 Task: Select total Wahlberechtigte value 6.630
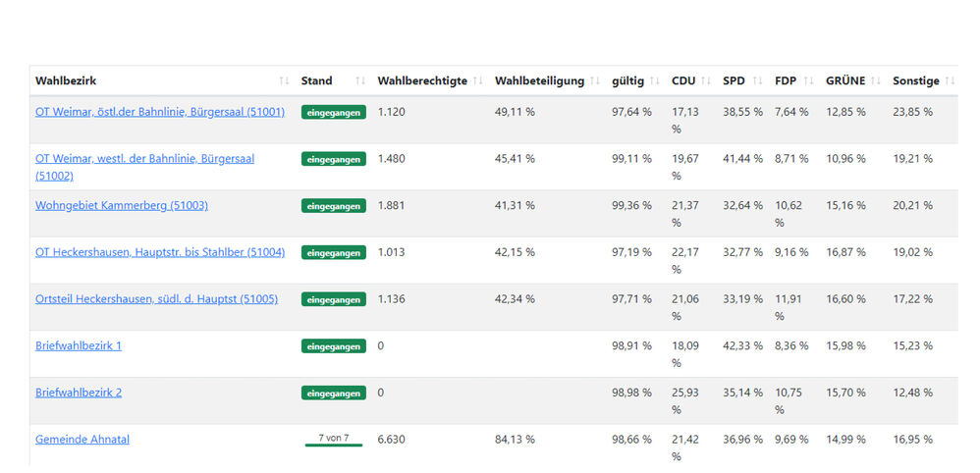tap(391, 440)
